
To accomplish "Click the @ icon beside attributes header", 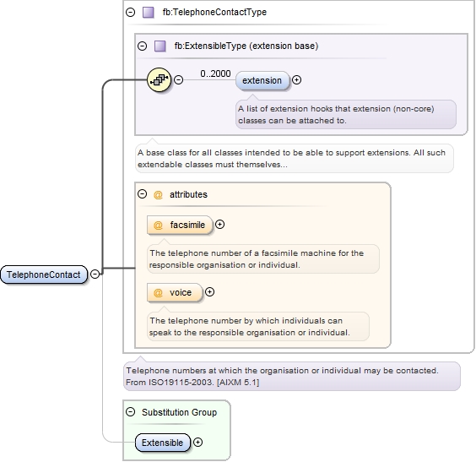I will pyautogui.click(x=158, y=195).
